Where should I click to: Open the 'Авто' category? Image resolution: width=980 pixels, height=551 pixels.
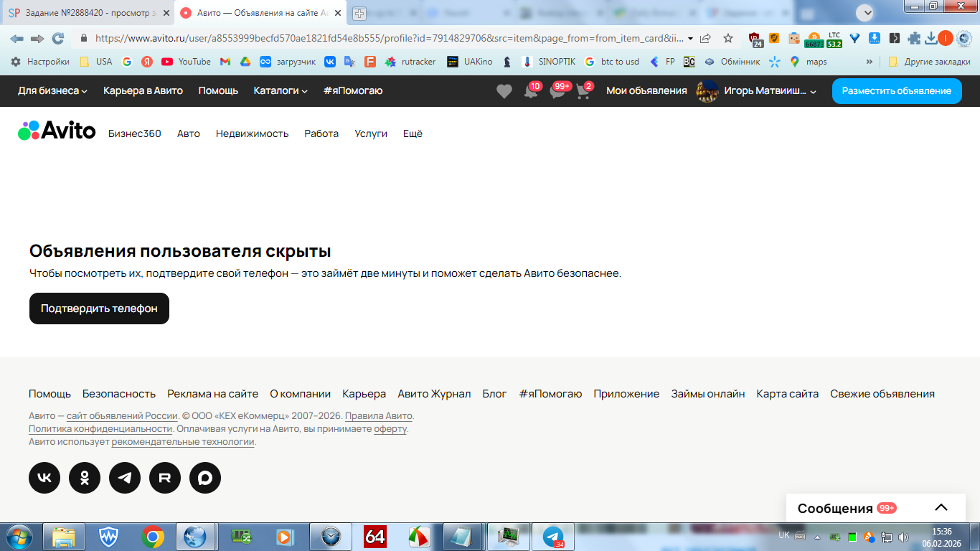click(x=189, y=133)
